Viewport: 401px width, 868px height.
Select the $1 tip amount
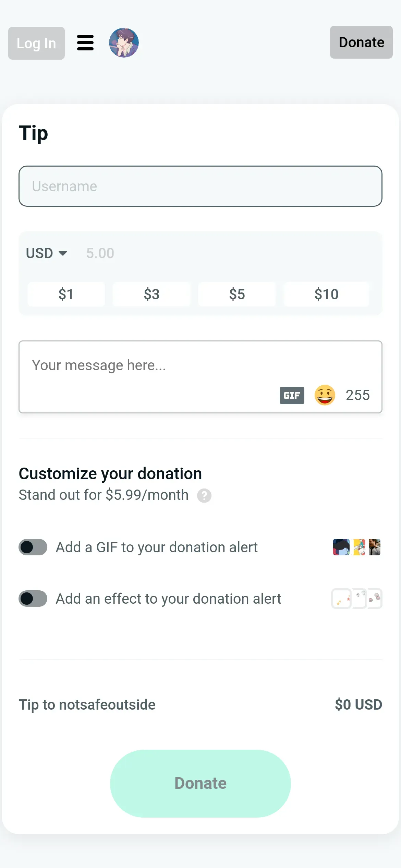66,294
